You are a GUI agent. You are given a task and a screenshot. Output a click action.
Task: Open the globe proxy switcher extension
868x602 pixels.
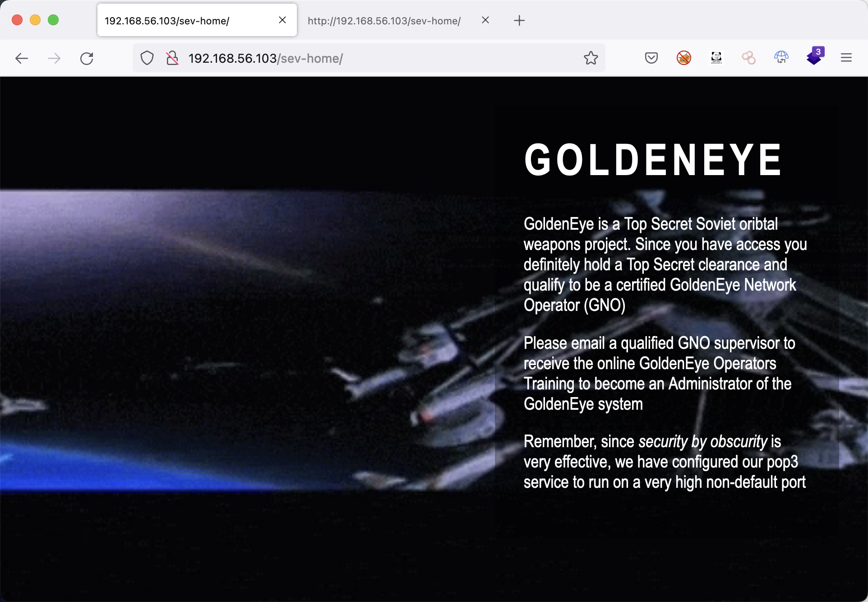coord(781,58)
